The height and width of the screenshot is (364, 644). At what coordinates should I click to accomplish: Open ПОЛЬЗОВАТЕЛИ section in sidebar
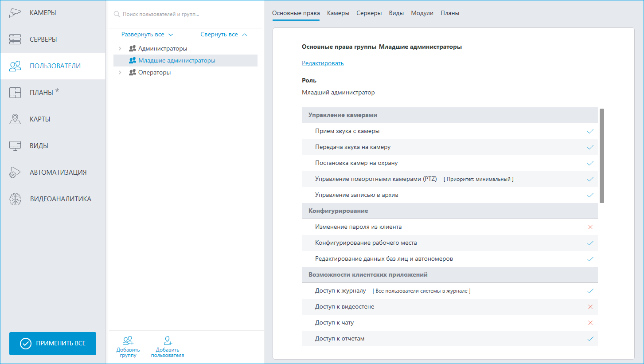point(53,66)
